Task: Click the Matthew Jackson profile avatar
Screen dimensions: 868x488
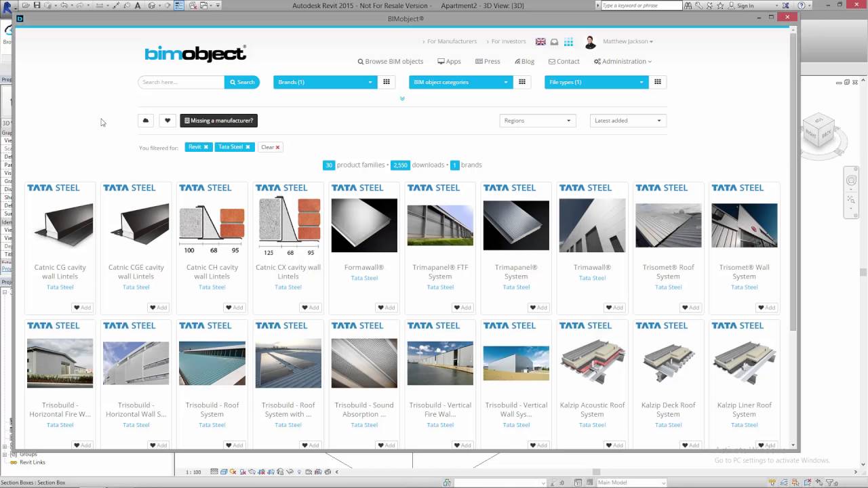Action: coord(590,42)
